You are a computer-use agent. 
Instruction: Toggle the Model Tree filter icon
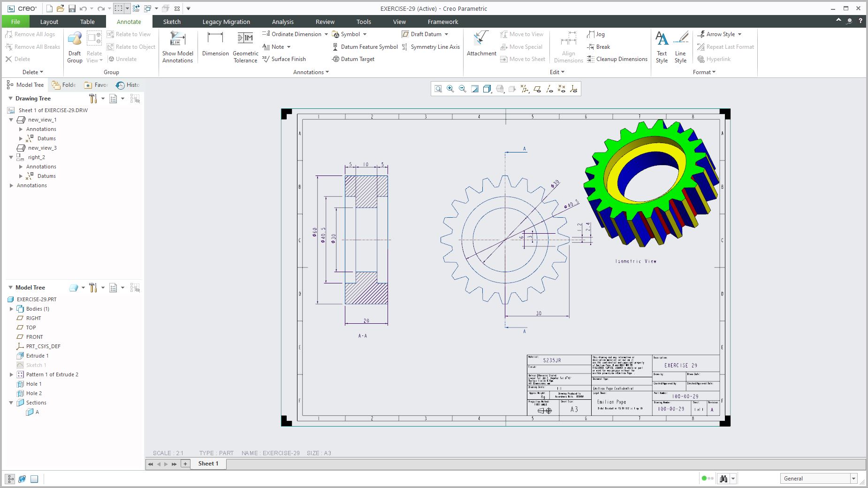[135, 288]
